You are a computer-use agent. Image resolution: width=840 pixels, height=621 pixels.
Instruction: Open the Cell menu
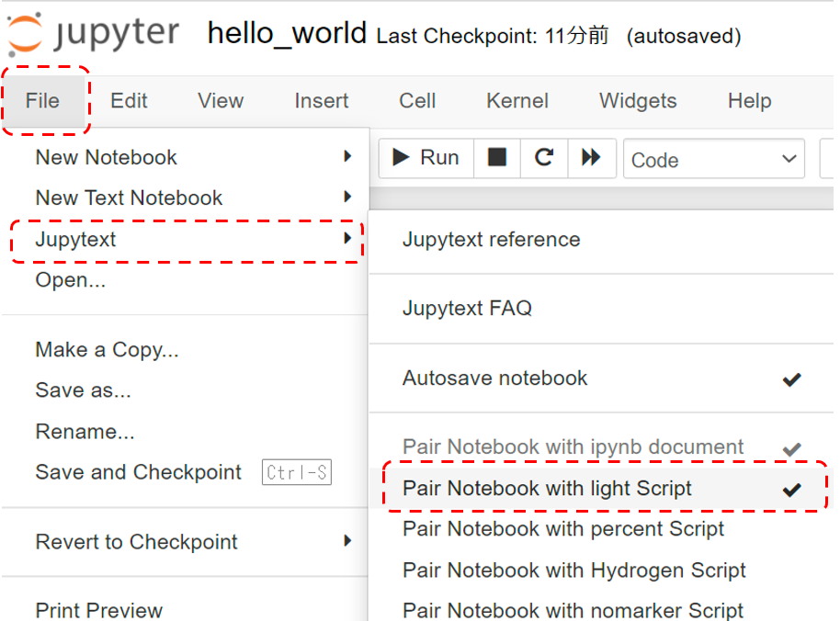[417, 101]
